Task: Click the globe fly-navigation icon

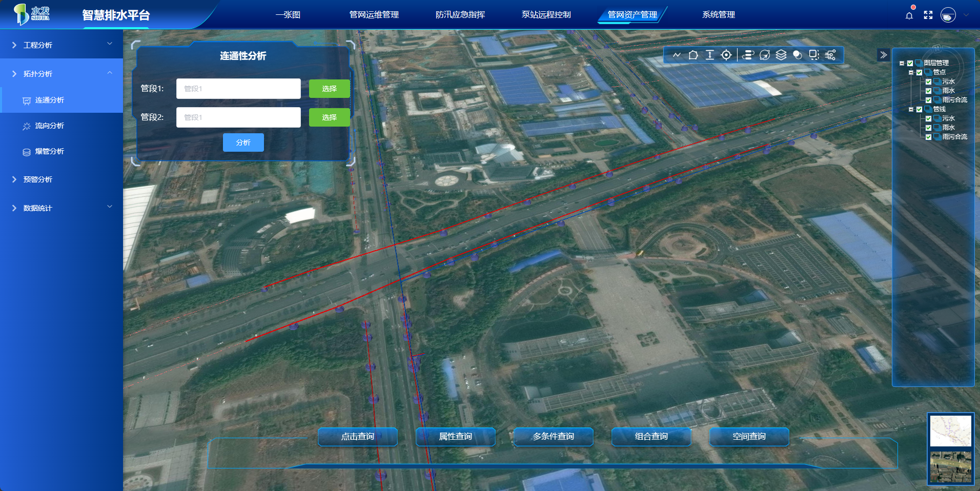Action: [x=764, y=55]
